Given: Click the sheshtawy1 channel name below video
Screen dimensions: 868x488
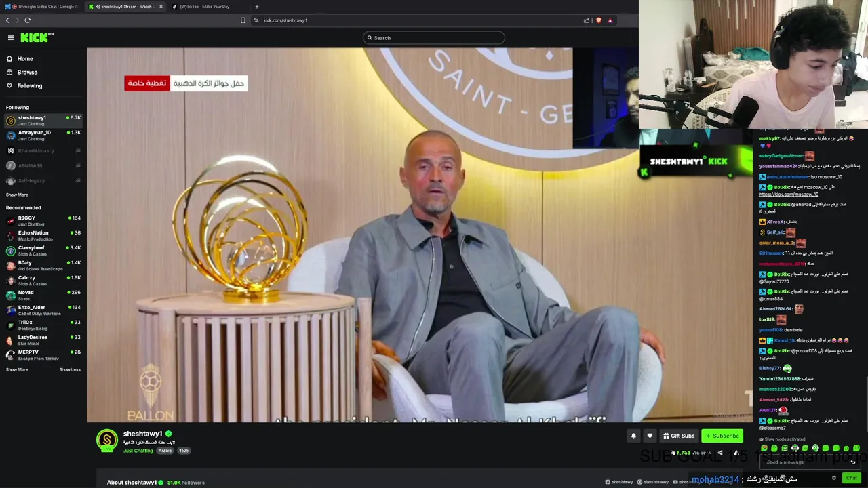Looking at the screenshot, I should [x=142, y=434].
